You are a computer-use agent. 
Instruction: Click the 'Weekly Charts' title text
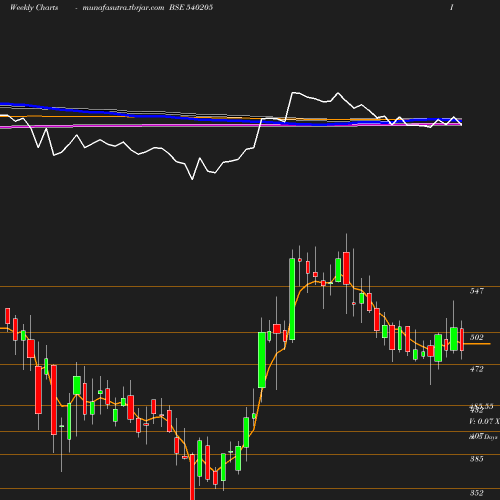tap(34, 7)
